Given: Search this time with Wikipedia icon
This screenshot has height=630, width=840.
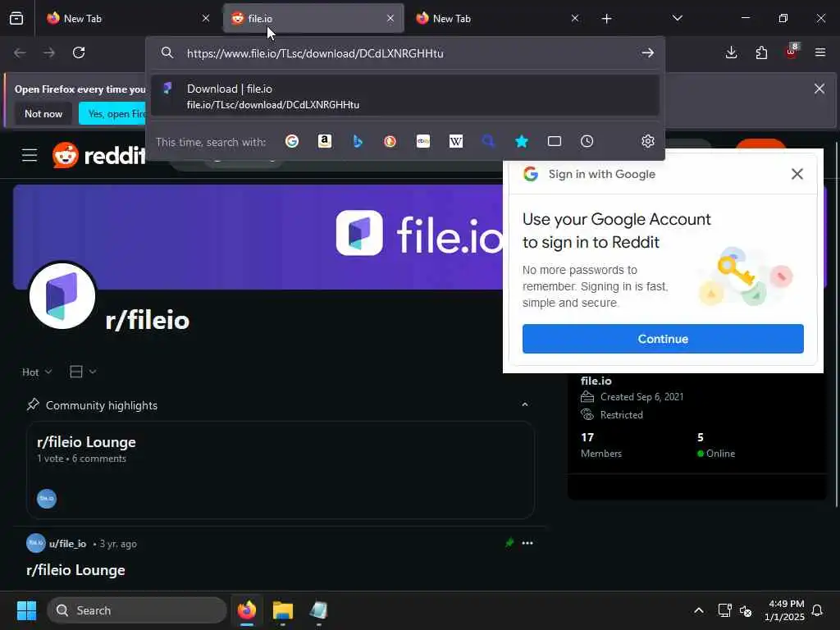Looking at the screenshot, I should (x=456, y=141).
